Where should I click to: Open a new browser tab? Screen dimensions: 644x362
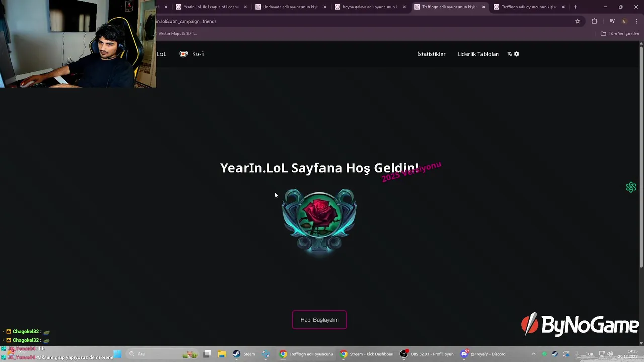click(x=575, y=7)
